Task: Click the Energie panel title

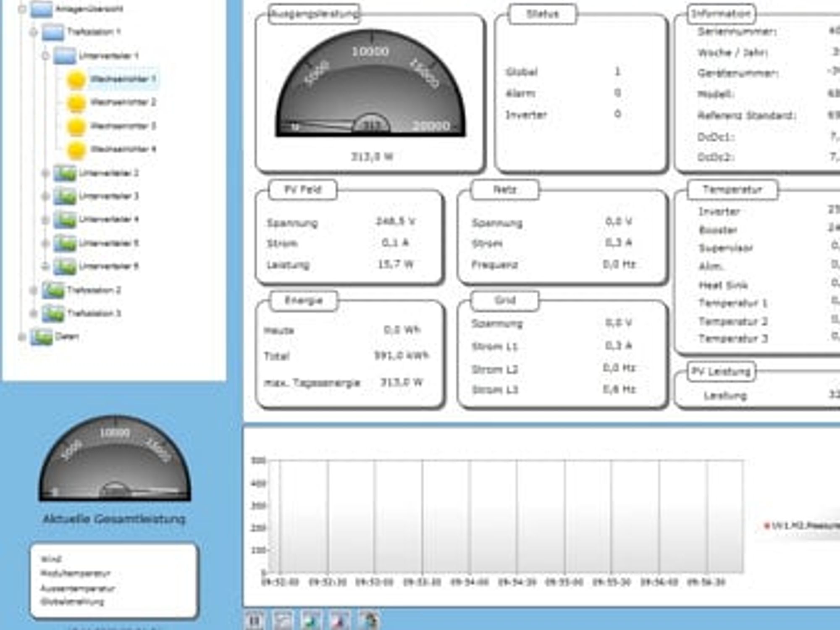Action: pyautogui.click(x=304, y=300)
